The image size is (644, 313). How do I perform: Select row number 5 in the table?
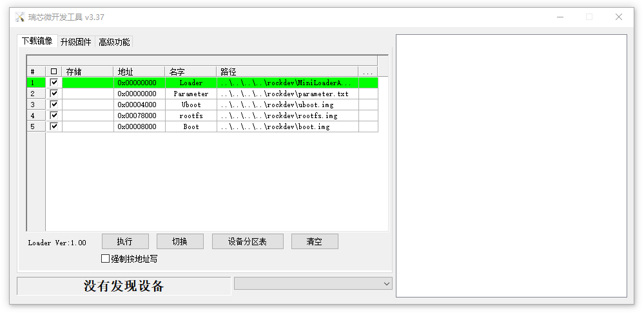click(36, 126)
